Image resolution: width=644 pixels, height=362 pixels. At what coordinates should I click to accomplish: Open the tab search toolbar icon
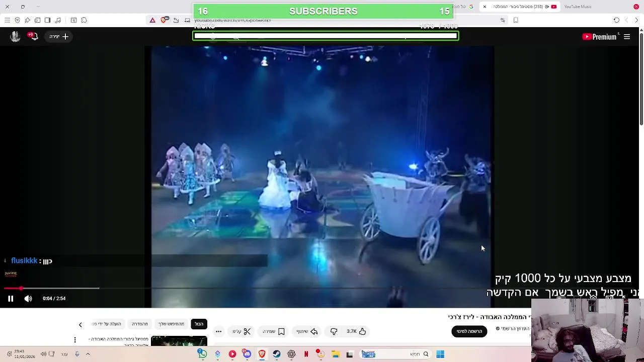73,20
